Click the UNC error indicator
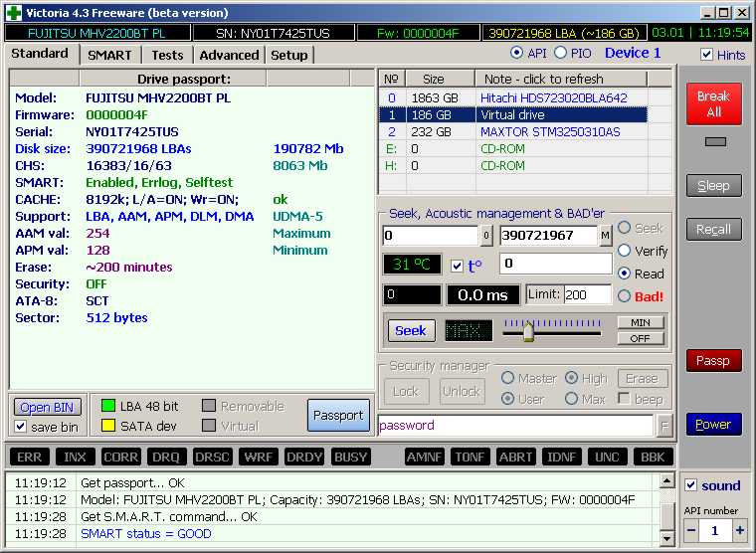Image resolution: width=756 pixels, height=553 pixels. 608,458
